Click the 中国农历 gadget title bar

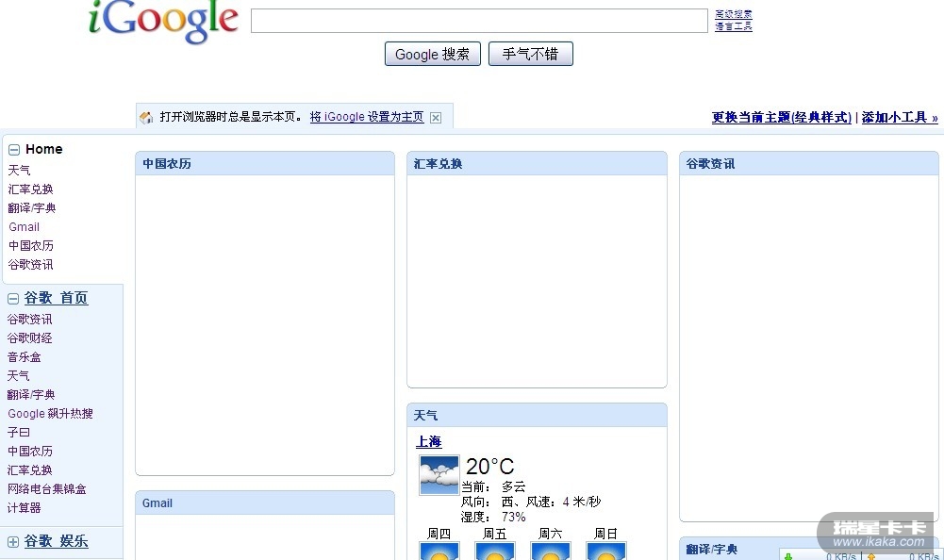tap(265, 164)
